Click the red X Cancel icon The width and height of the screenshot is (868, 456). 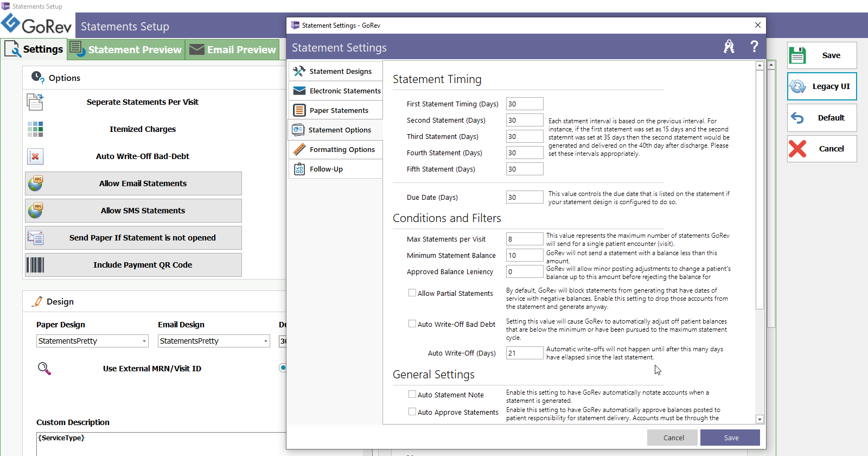tap(797, 149)
